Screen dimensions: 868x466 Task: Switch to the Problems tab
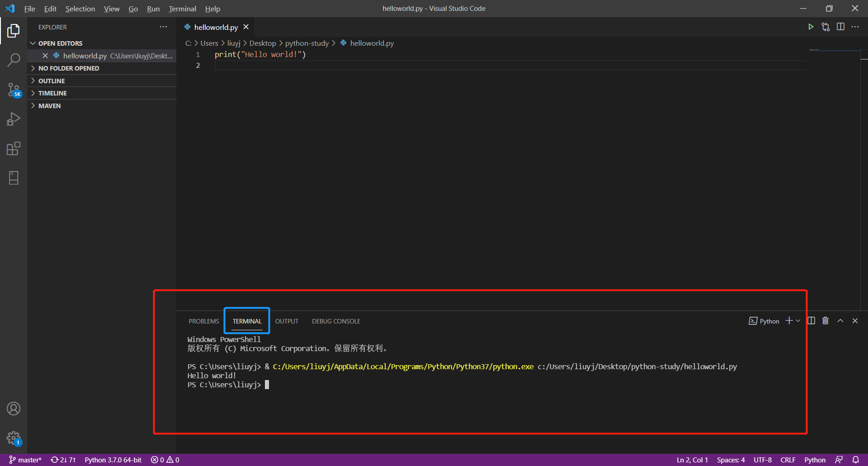point(204,321)
